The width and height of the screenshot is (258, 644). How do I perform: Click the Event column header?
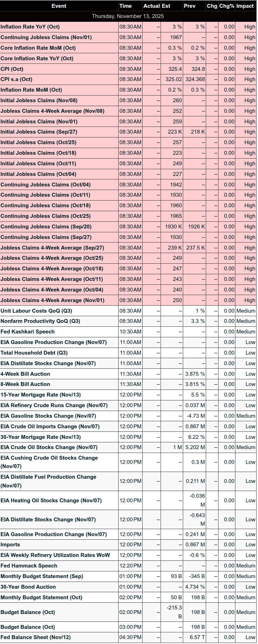point(59,6)
